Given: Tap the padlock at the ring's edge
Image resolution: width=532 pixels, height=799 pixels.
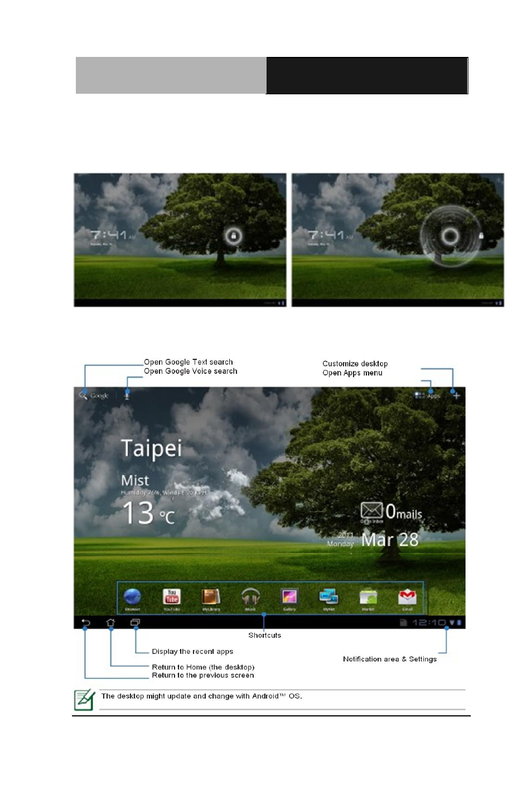Looking at the screenshot, I should 481,236.
